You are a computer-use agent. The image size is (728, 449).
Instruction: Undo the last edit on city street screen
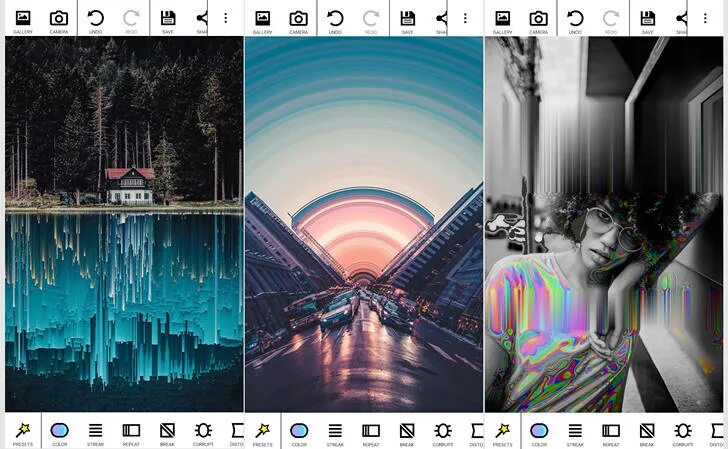[335, 22]
